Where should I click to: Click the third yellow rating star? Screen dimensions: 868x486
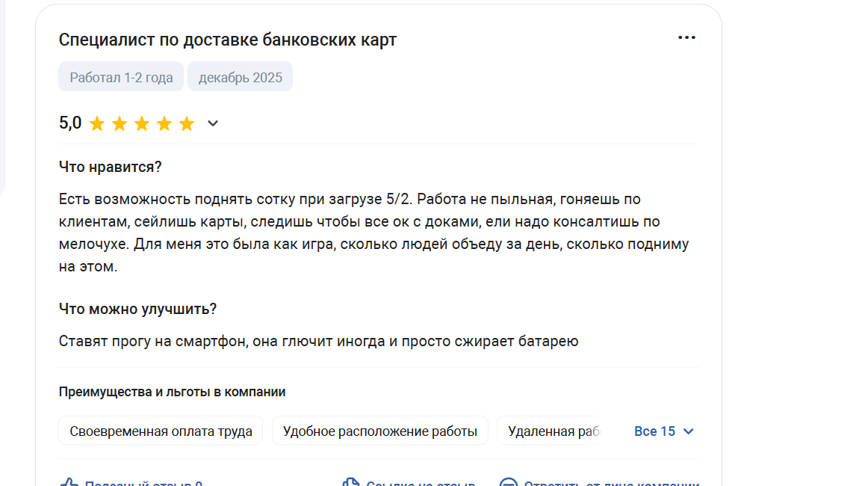[x=142, y=124]
